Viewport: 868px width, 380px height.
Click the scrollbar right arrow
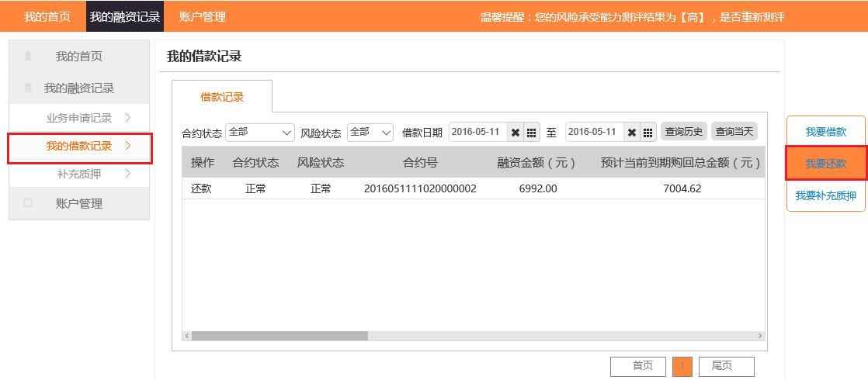(x=760, y=336)
